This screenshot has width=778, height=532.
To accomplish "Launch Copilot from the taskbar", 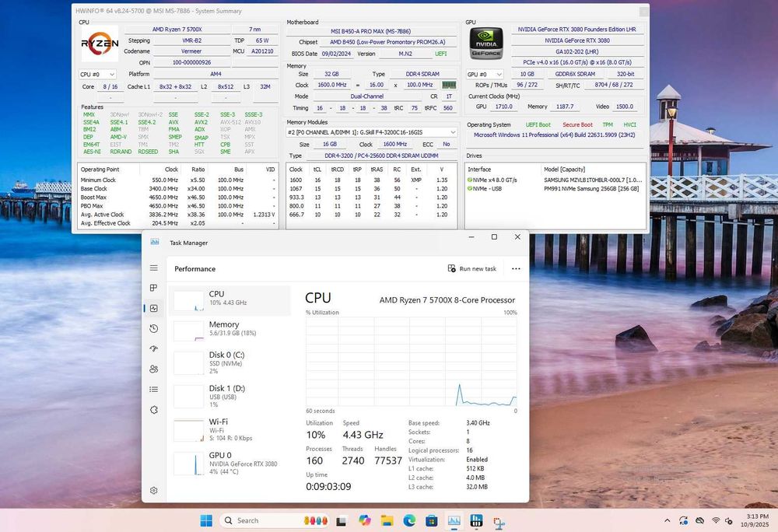I will pos(365,520).
